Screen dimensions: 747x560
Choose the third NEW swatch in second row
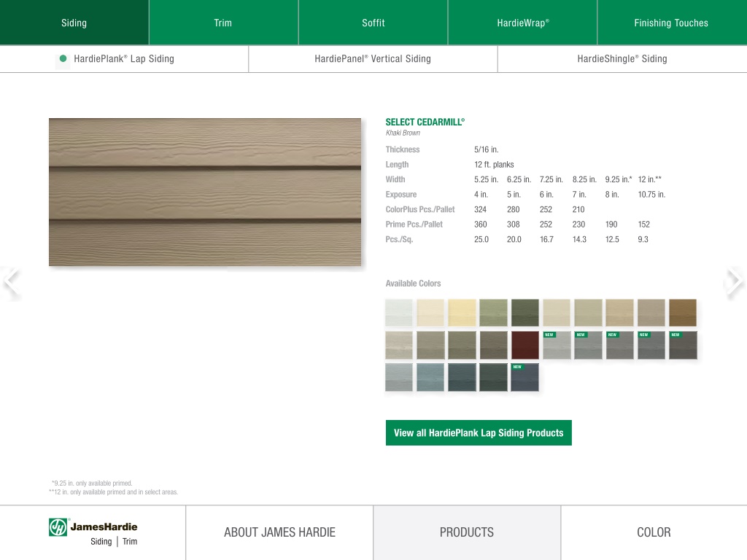coord(620,345)
